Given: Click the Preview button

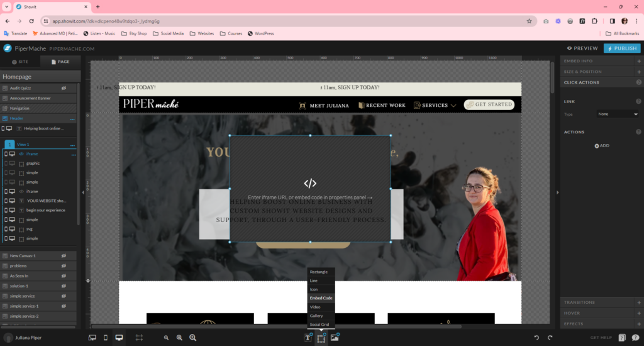Looking at the screenshot, I should 582,48.
